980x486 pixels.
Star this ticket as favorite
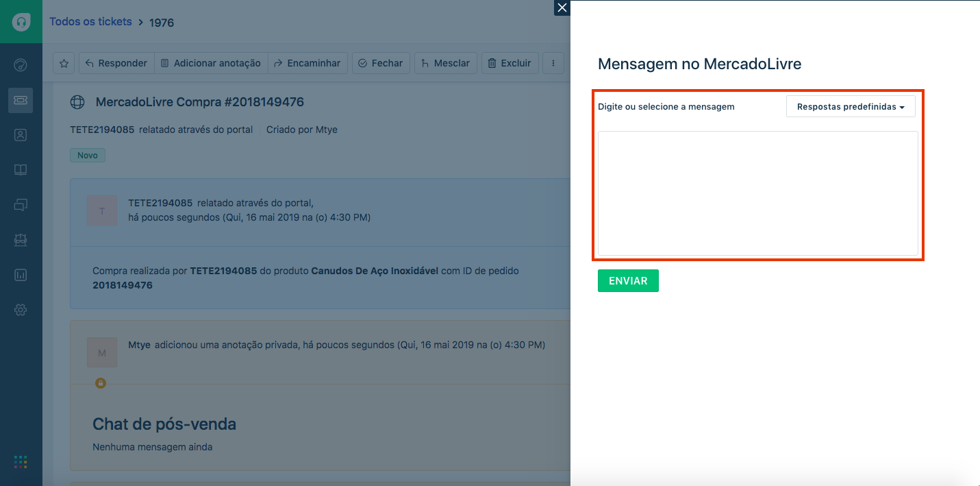64,63
